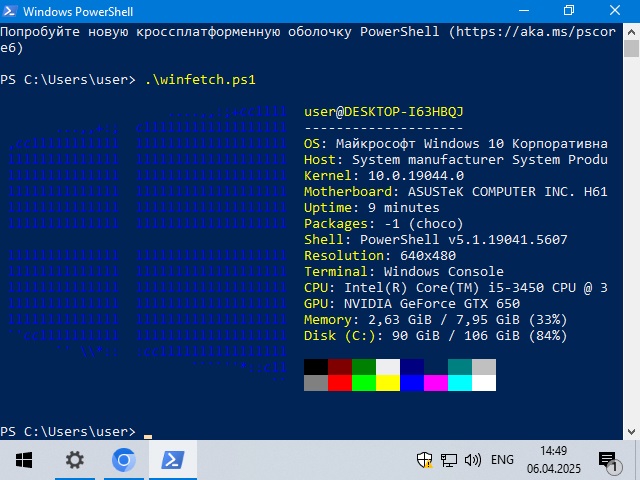Click the dark red color block

[x=340, y=367]
